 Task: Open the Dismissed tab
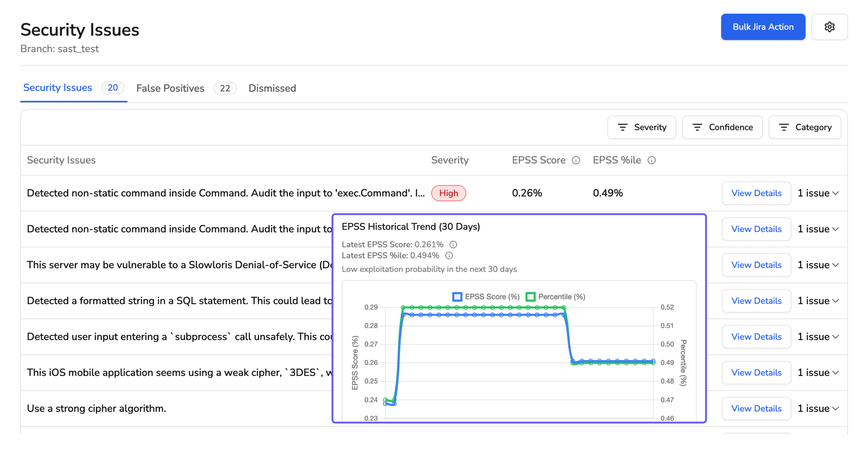(x=272, y=88)
